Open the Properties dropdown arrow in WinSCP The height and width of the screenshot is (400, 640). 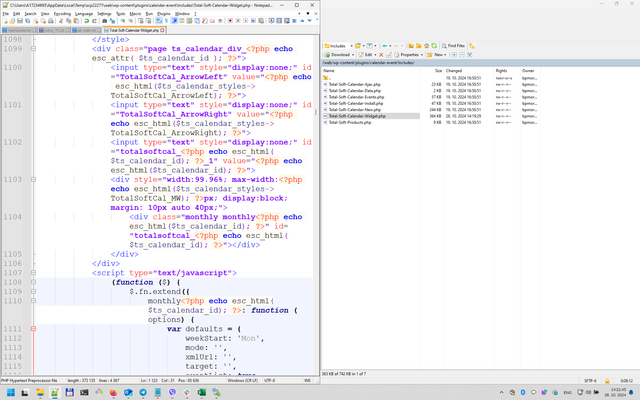(422, 55)
